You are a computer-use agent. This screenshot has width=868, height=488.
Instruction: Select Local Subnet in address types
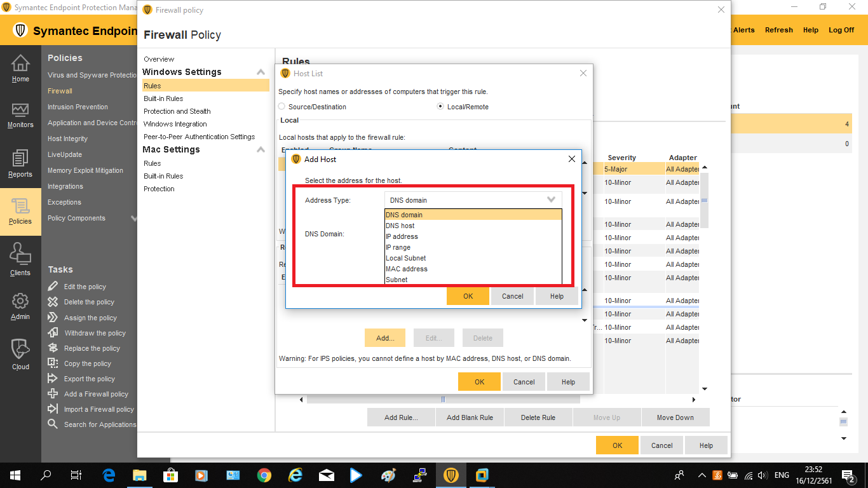[406, 258]
